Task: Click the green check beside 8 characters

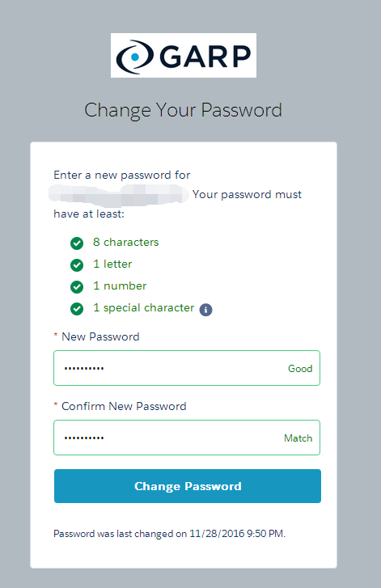Action: point(77,243)
